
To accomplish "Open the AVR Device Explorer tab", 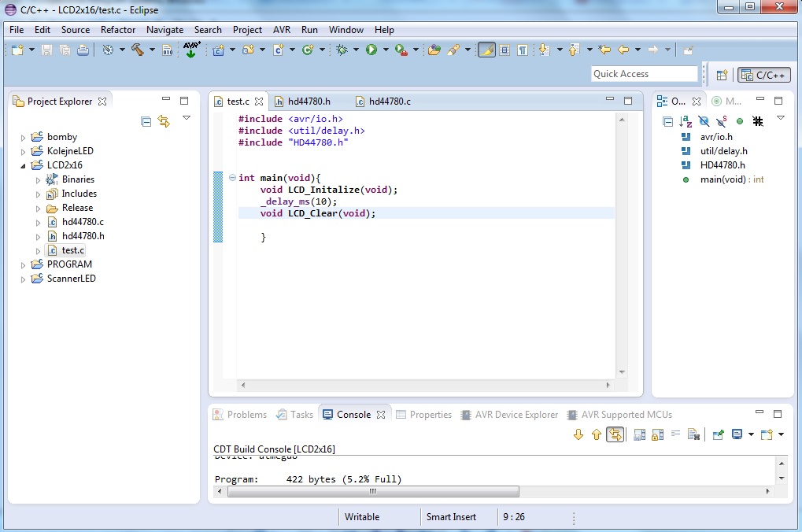I will (x=509, y=414).
